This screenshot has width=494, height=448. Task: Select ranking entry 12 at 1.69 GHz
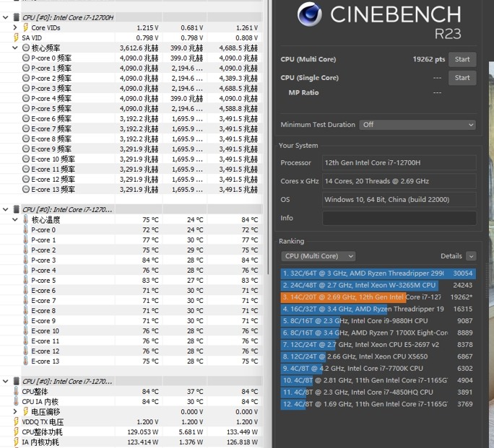click(378, 404)
